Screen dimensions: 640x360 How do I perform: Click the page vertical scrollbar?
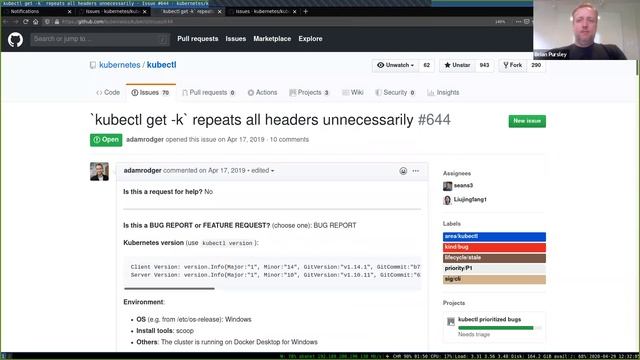638,67
